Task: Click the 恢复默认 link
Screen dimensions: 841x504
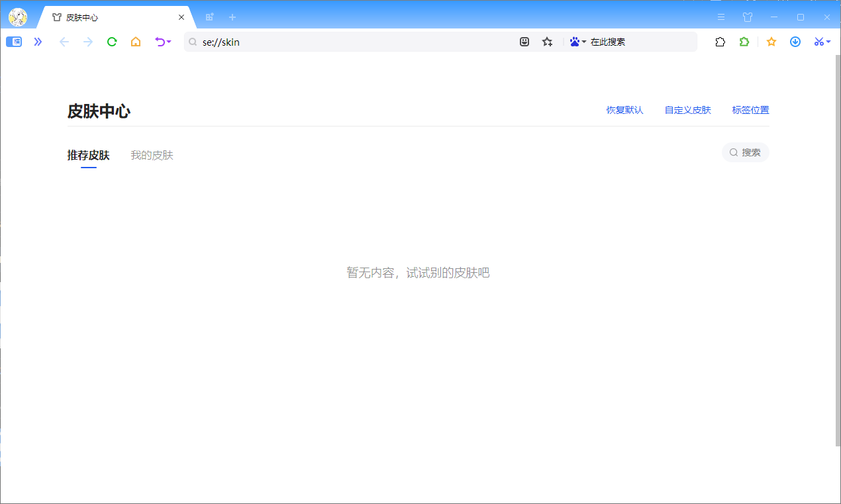Action: point(624,110)
